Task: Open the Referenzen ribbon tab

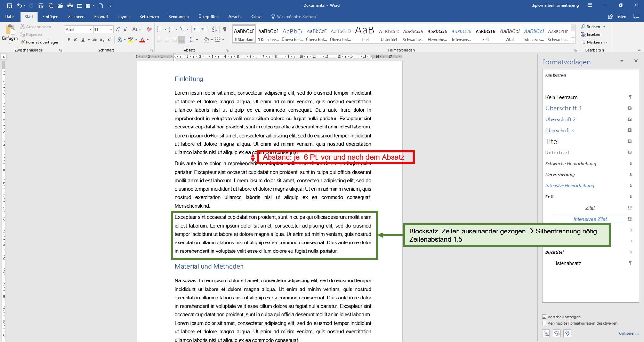Action: click(149, 17)
